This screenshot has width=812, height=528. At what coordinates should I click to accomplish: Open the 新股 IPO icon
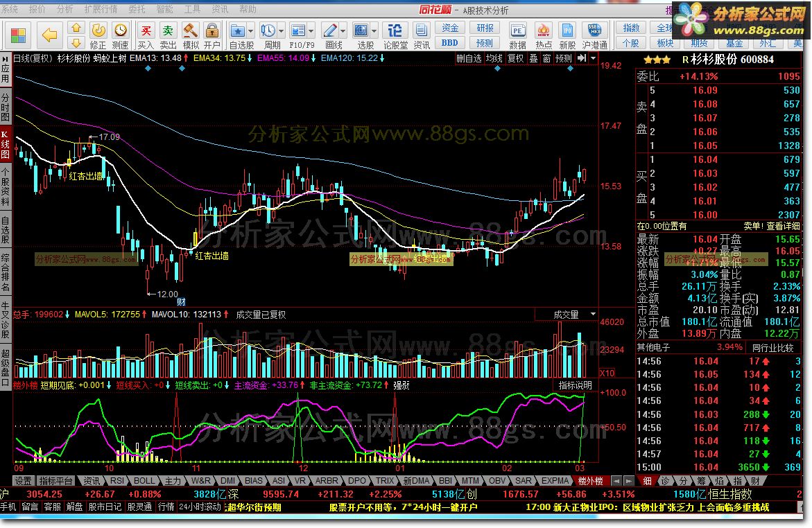568,36
